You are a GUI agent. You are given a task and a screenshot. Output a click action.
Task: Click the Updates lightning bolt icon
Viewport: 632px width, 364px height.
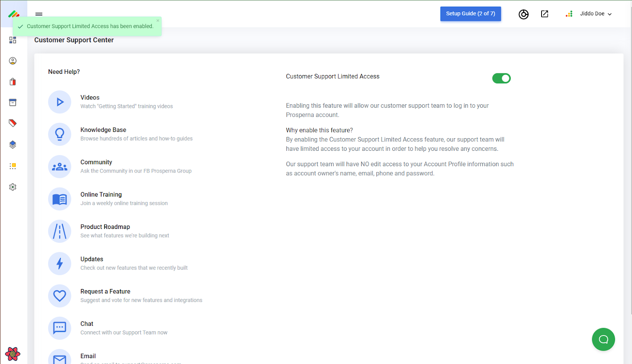60,264
